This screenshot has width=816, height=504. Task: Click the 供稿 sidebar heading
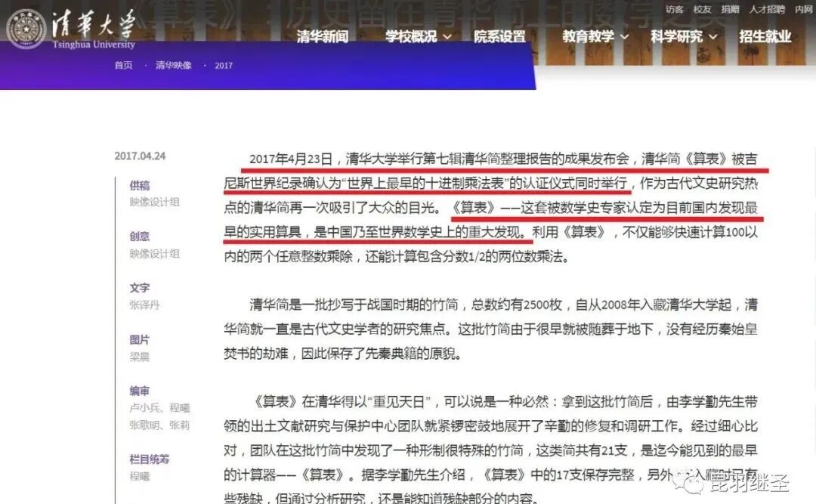tap(140, 185)
